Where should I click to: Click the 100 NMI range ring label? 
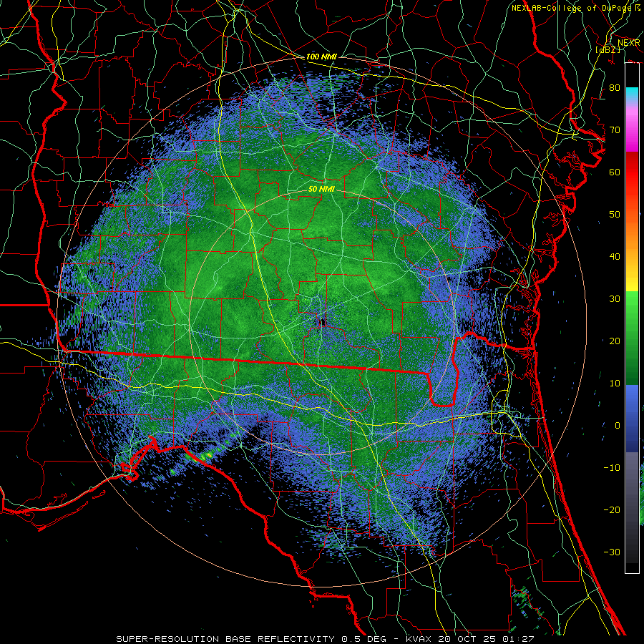click(x=321, y=57)
